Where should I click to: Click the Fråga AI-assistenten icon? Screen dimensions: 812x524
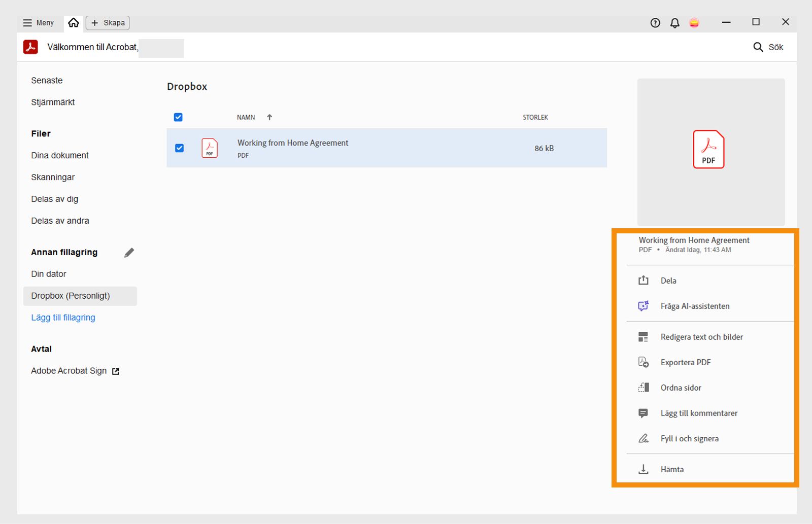click(644, 306)
